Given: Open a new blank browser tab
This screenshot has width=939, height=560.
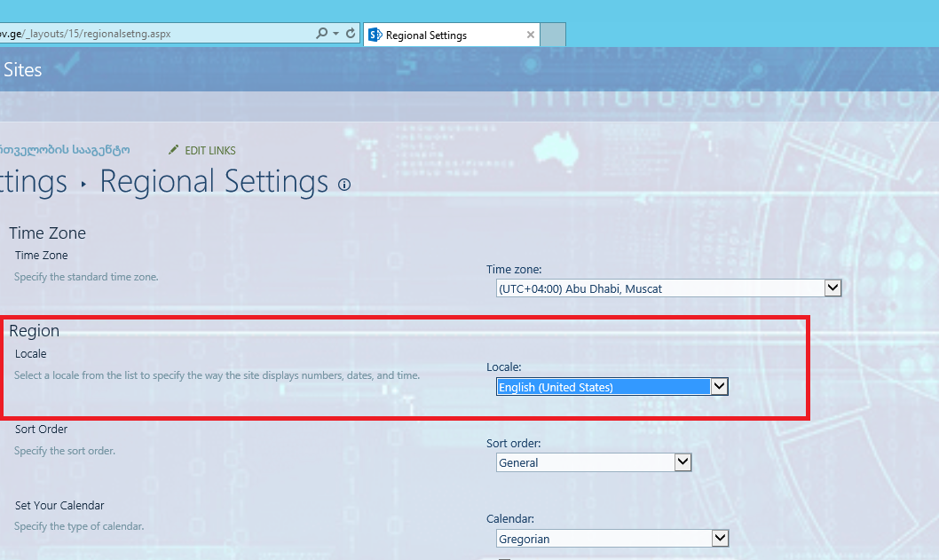Looking at the screenshot, I should 553,35.
